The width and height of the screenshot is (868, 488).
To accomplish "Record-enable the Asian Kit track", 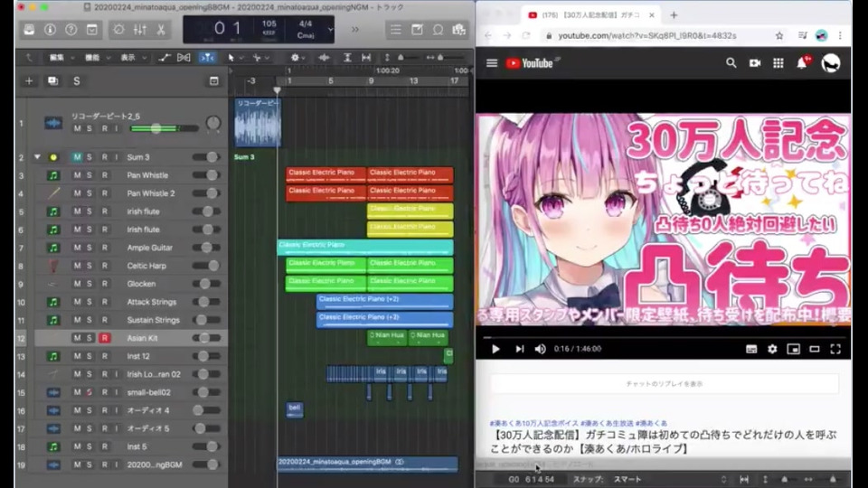I will [104, 338].
